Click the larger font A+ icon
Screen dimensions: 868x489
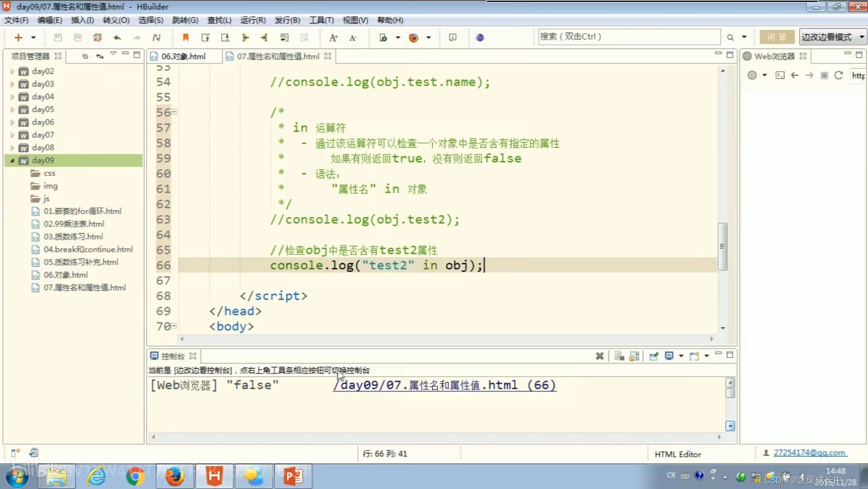[x=334, y=38]
